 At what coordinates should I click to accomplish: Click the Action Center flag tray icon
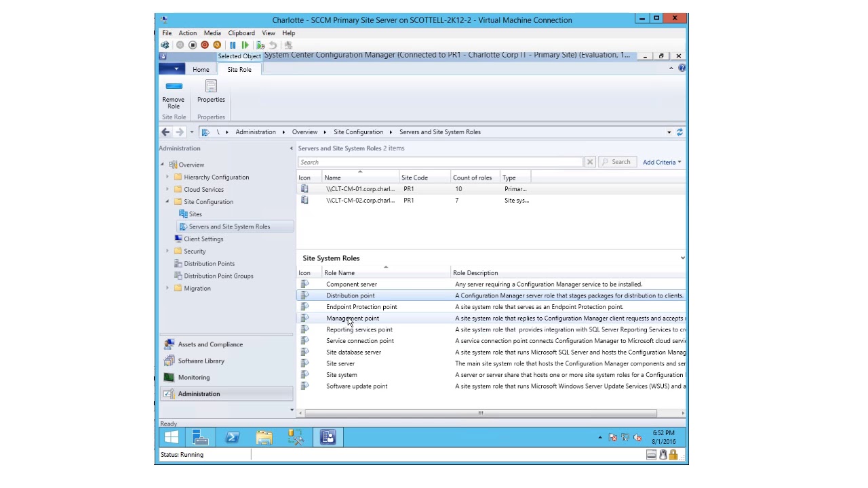click(613, 438)
